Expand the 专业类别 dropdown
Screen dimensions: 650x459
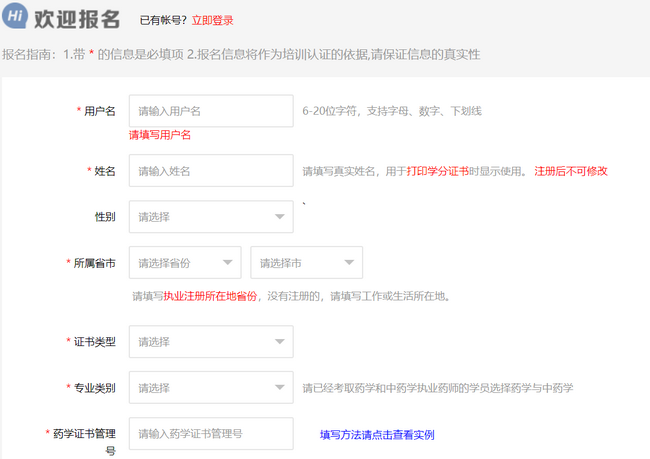pyautogui.click(x=210, y=388)
